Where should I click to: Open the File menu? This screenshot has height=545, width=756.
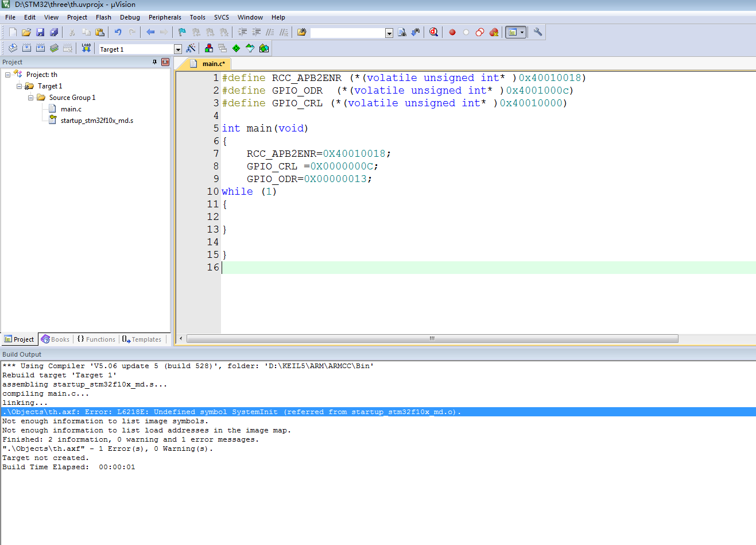(10, 17)
